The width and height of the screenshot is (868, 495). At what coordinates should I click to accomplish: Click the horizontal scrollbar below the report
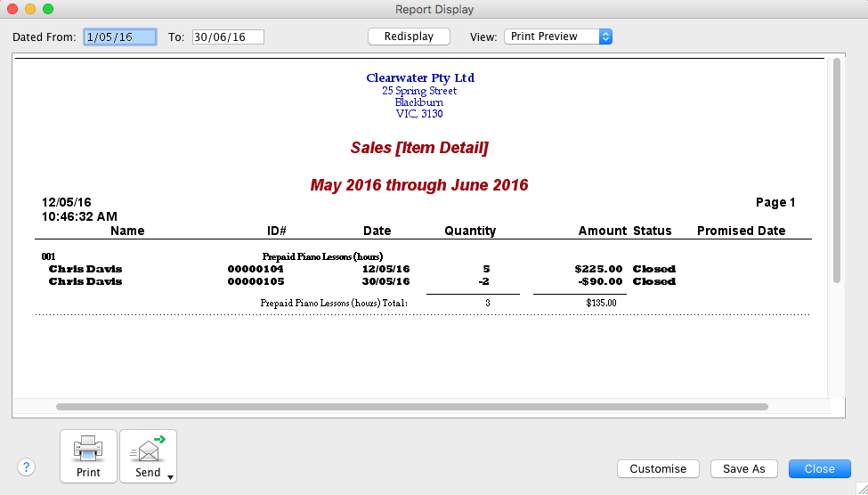click(411, 407)
